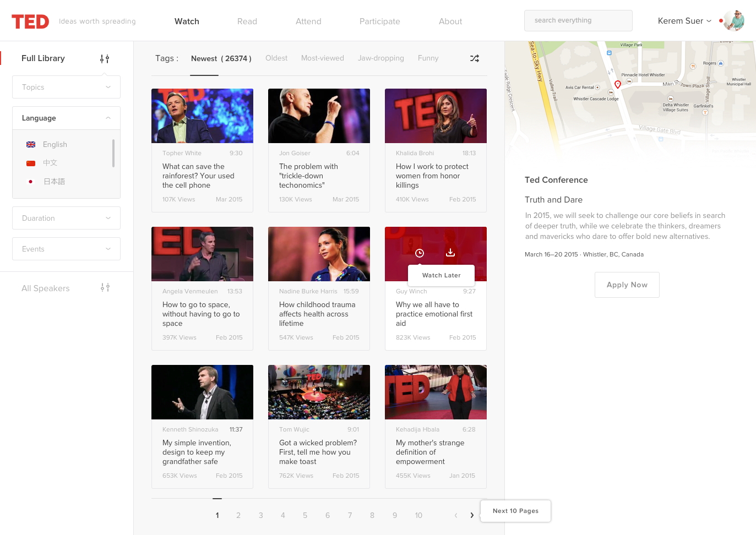
Task: Click the red notification dot by avatar
Action: coord(721,21)
